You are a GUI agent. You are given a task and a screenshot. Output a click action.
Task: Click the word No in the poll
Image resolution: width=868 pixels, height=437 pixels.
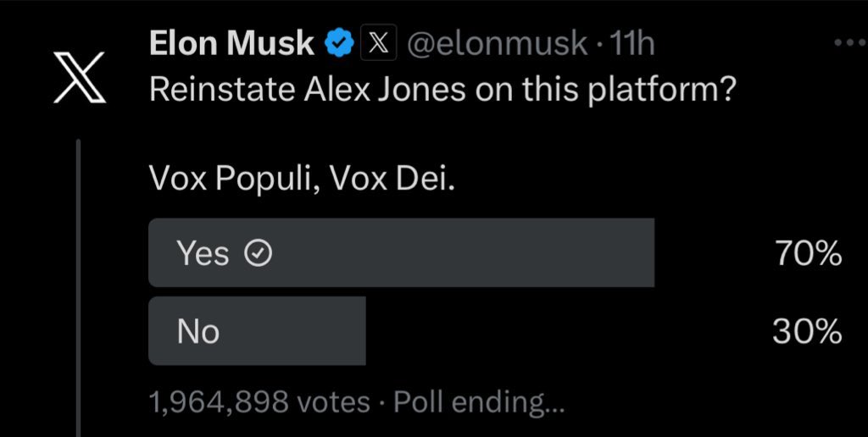[198, 332]
